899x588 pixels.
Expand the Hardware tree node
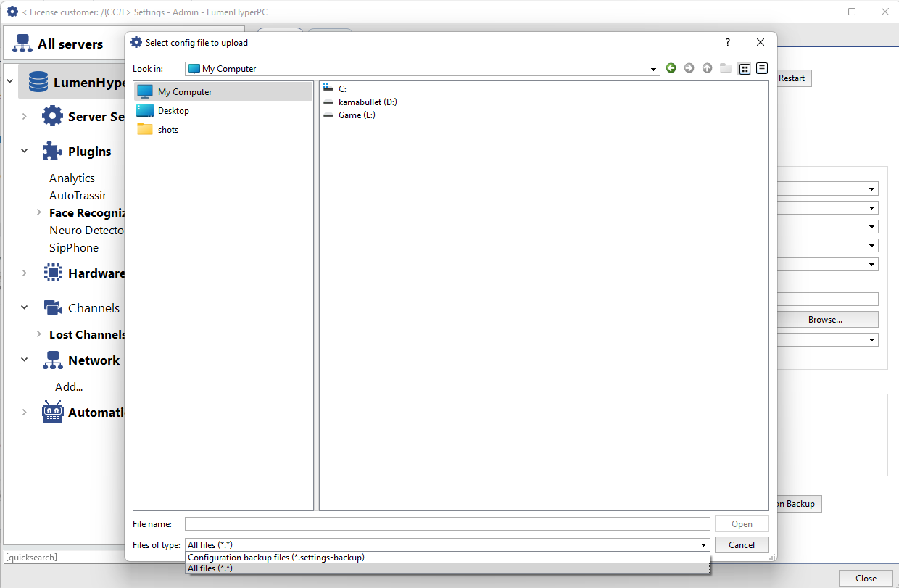click(24, 273)
